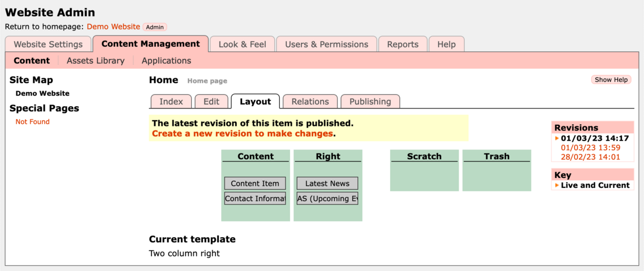644x271 pixels.
Task: Select the Contact Information block
Action: click(x=255, y=199)
